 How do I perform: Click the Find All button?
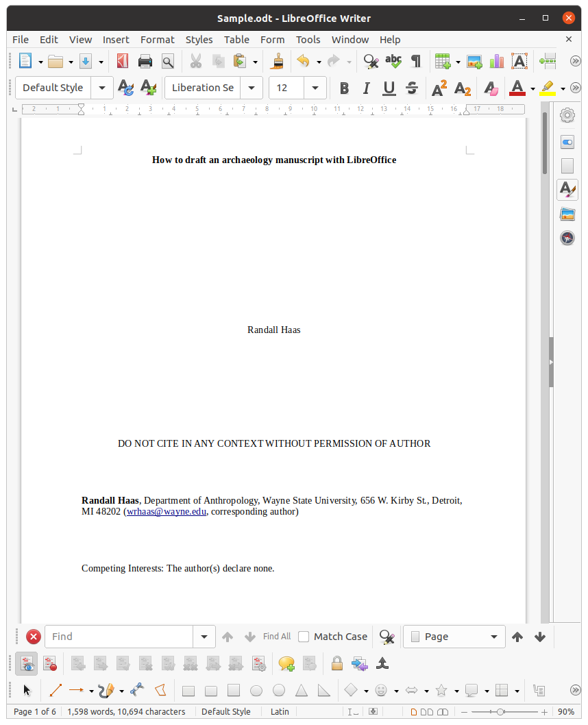[277, 637]
